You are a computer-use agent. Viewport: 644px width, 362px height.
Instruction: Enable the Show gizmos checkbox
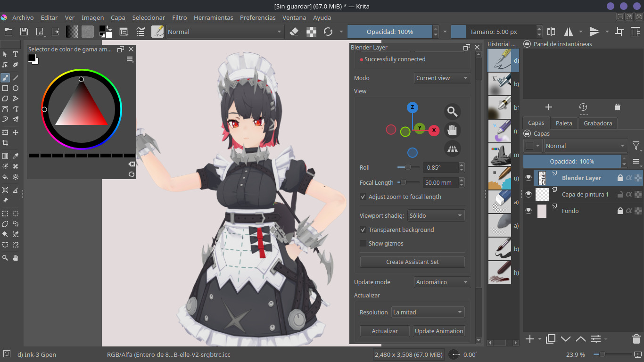[x=363, y=243]
